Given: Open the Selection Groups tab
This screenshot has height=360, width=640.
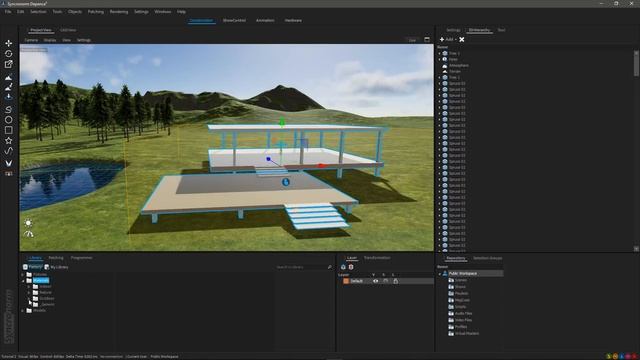Looking at the screenshot, I should (x=487, y=258).
